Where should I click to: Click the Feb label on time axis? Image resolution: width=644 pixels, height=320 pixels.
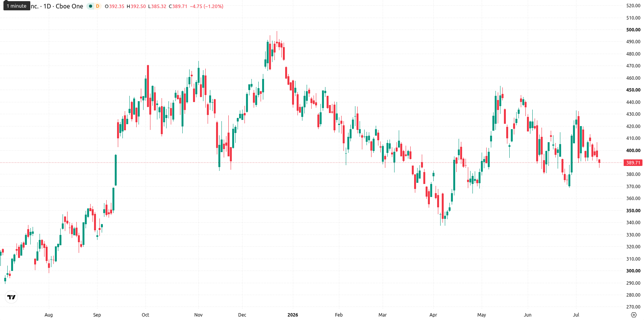pyautogui.click(x=339, y=315)
